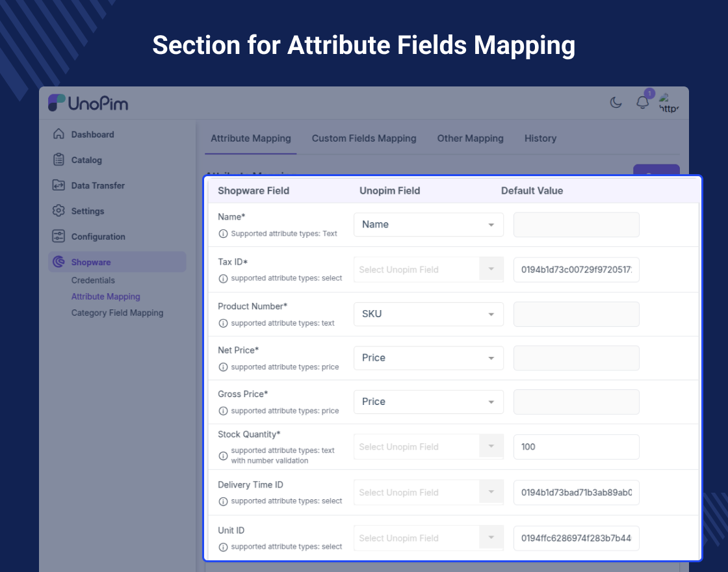Open the Gross Price dropdown
This screenshot has height=572, width=728.
click(428, 402)
